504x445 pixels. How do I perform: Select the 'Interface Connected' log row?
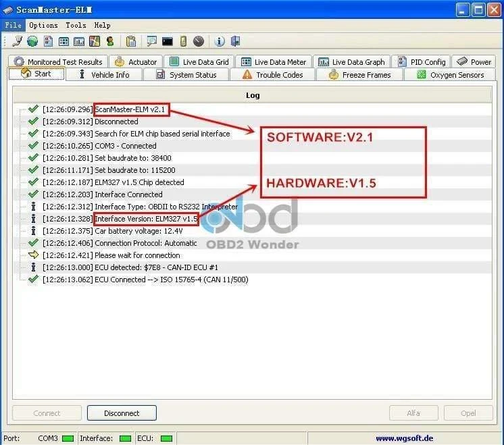[253, 194]
